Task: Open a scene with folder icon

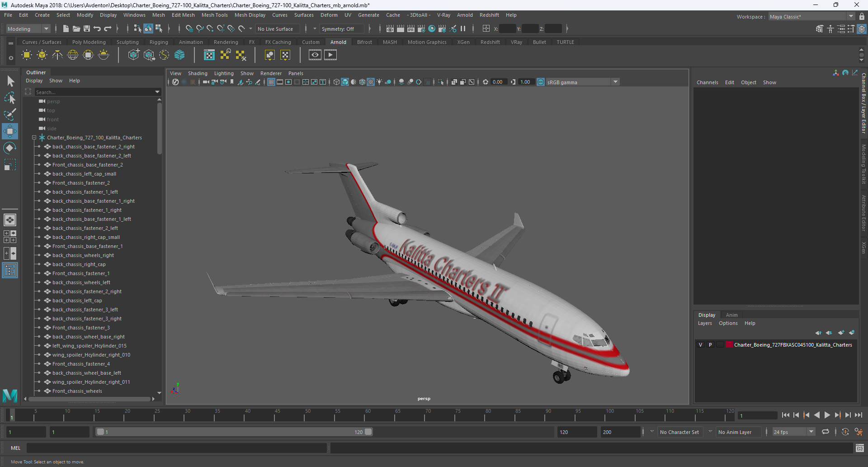Action: point(76,29)
